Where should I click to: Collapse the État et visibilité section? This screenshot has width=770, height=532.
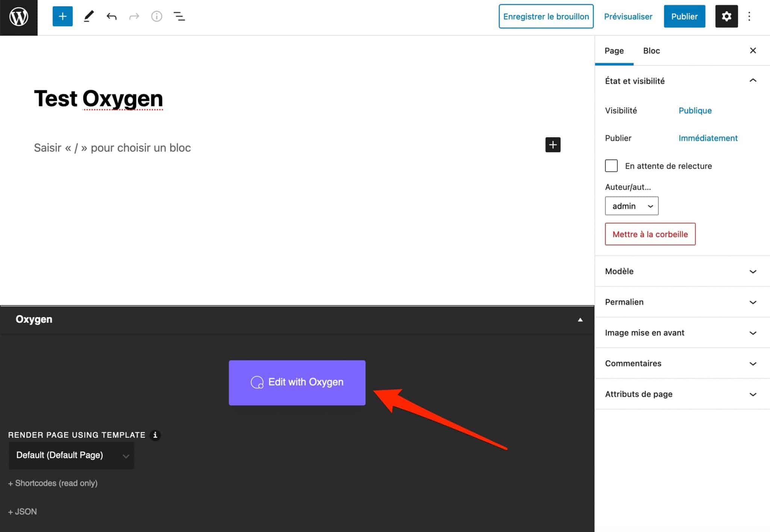pos(682,81)
